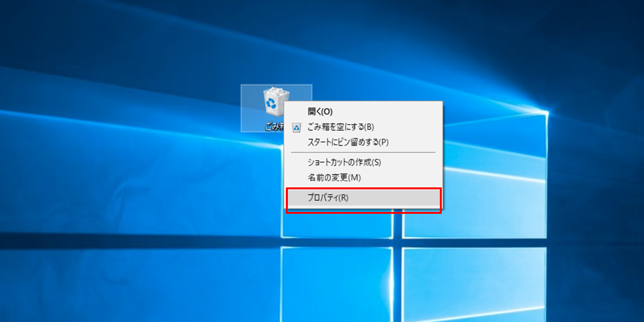Choose 開く(O) from the context menu
Viewport: 644px width, 322px height.
click(x=363, y=111)
